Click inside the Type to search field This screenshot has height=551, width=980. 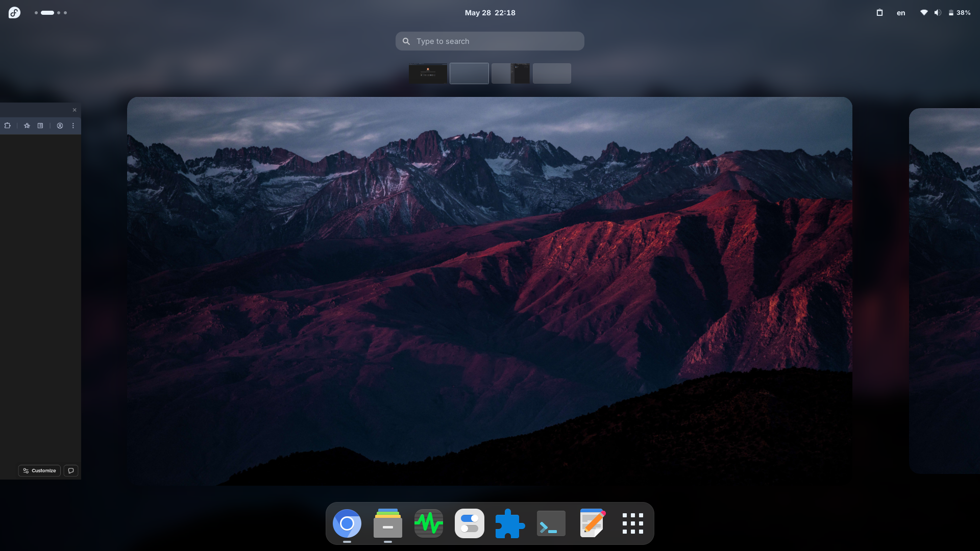(x=490, y=41)
